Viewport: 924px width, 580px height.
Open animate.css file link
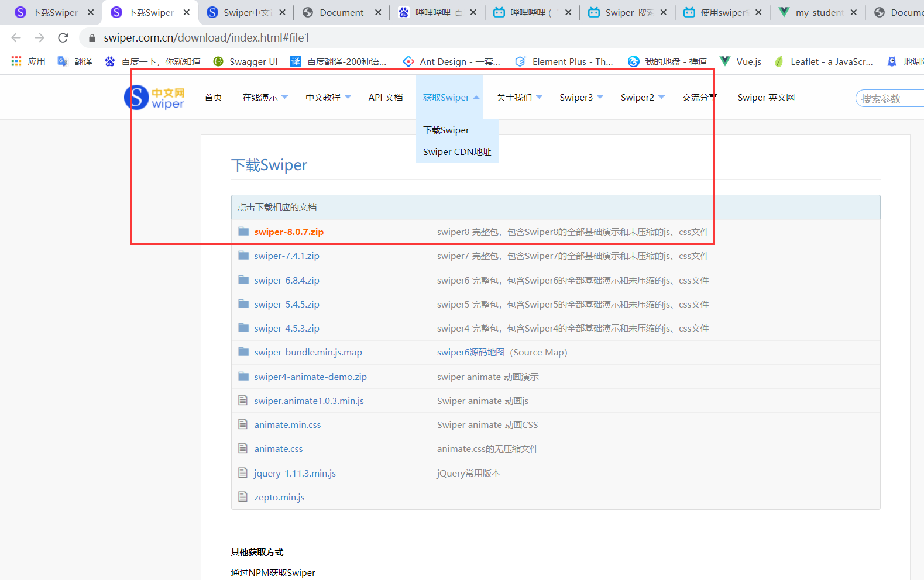[279, 448]
